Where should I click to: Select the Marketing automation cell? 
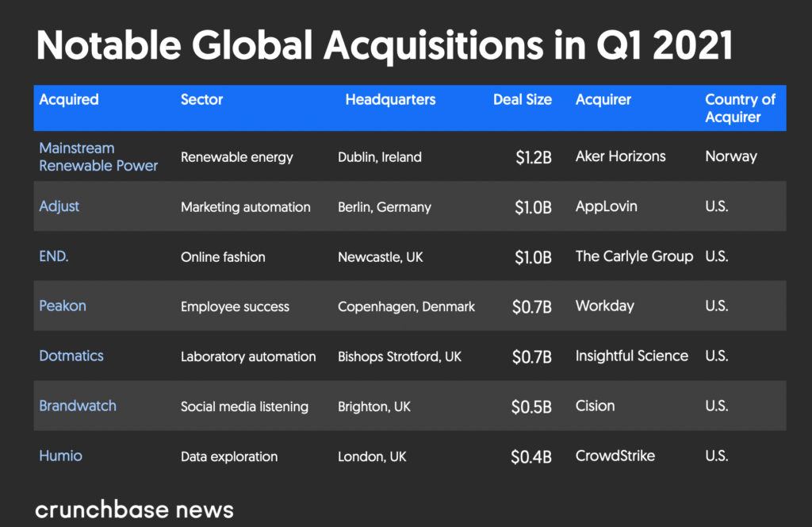(246, 207)
